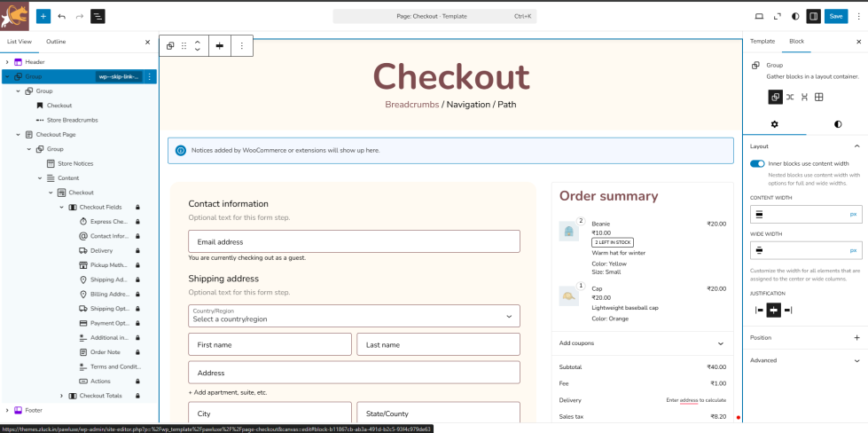This screenshot has width=868, height=433.
Task: Click the Email address field
Action: (354, 241)
